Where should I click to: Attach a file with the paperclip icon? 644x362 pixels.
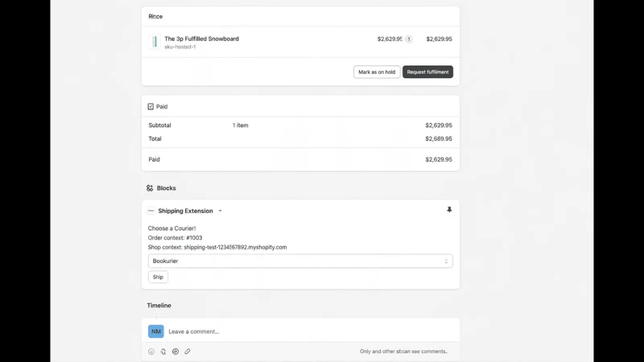pyautogui.click(x=188, y=352)
